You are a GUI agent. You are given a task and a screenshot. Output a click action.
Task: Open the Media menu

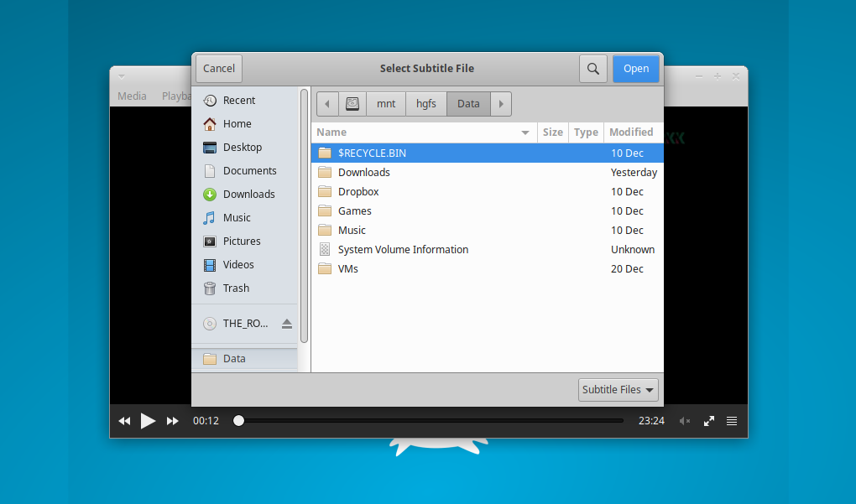[132, 96]
